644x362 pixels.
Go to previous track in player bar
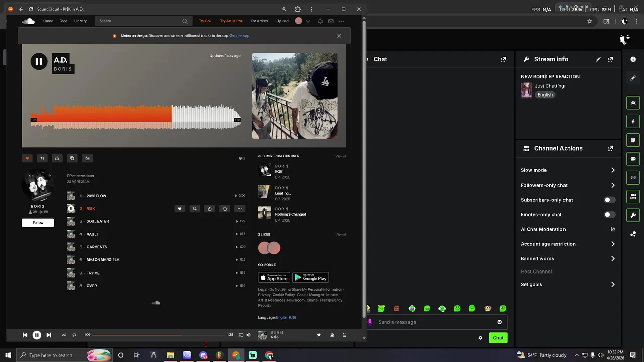tap(25, 335)
